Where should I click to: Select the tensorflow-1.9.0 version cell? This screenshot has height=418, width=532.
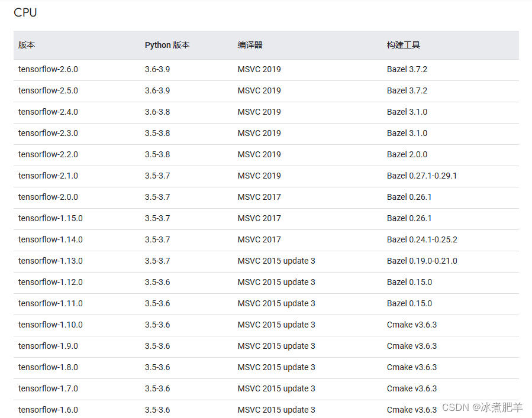48,346
